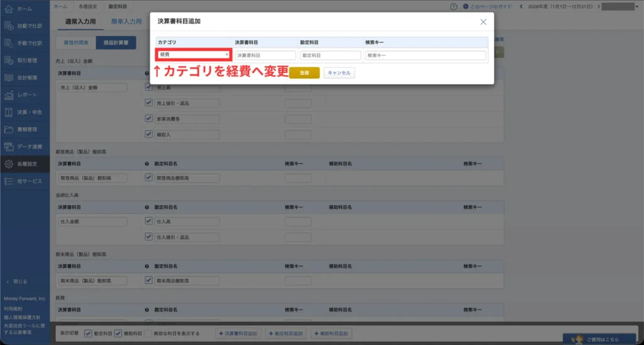Open 手動で仕訳 in the sidebar
Viewport: 644px width, 345px height.
(25, 43)
